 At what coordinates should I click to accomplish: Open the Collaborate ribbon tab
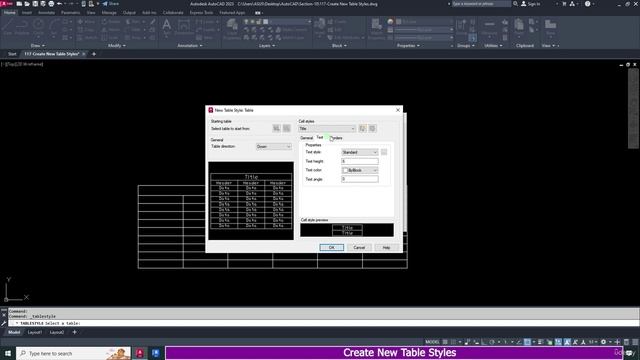[x=173, y=13]
